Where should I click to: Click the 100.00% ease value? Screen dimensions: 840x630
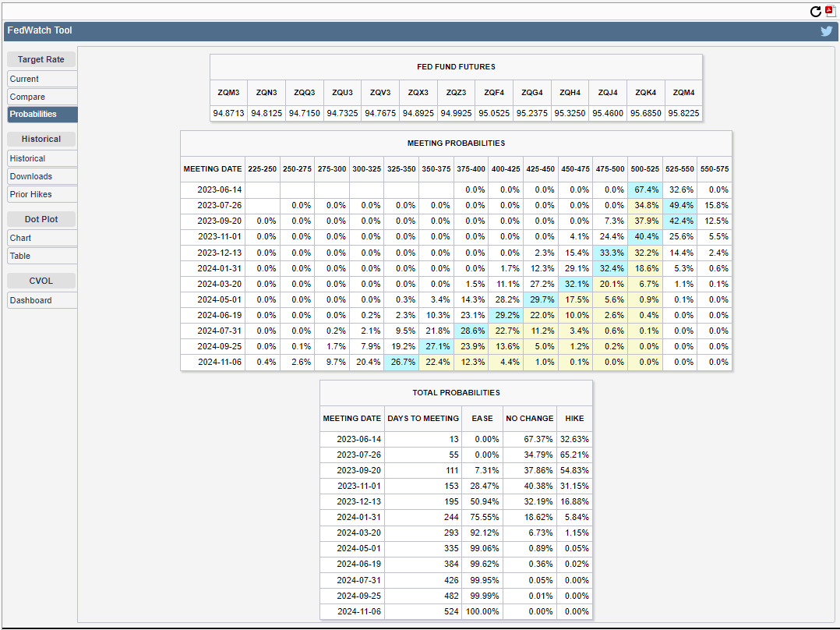[482, 611]
